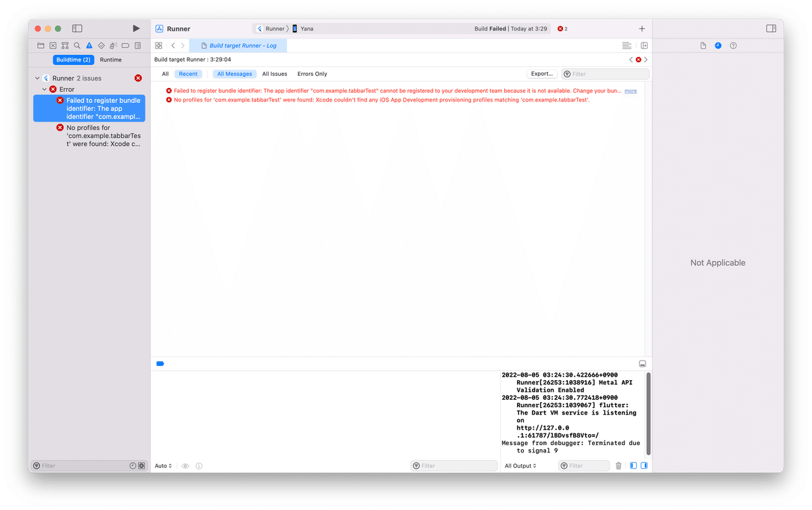
Task: Collapse the Runner 2 issues group
Action: point(38,78)
